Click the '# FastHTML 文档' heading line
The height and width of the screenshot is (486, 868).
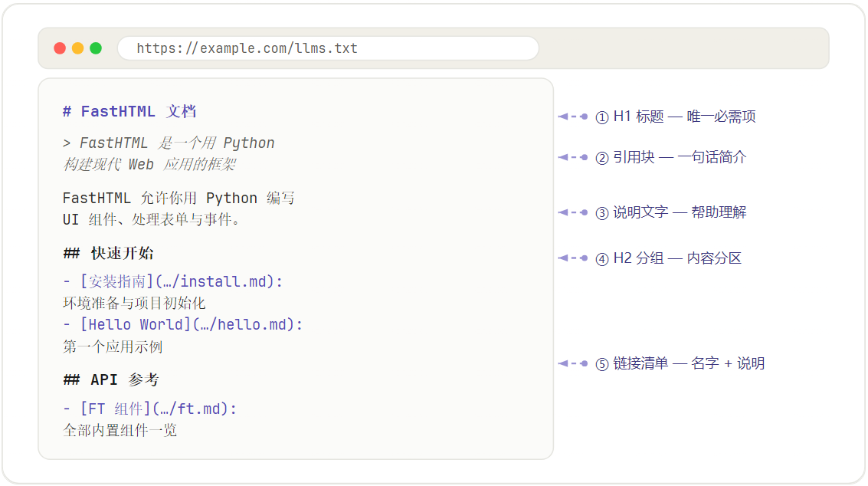[129, 111]
